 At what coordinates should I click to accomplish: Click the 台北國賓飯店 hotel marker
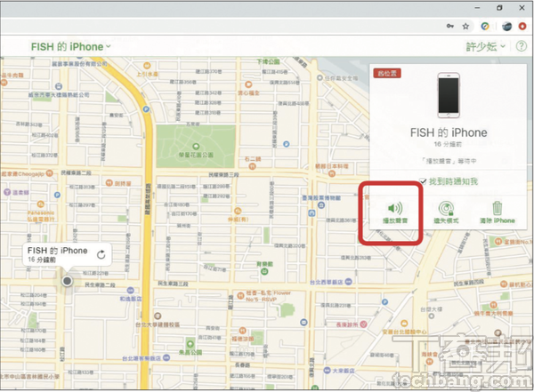pyautogui.click(x=166, y=357)
